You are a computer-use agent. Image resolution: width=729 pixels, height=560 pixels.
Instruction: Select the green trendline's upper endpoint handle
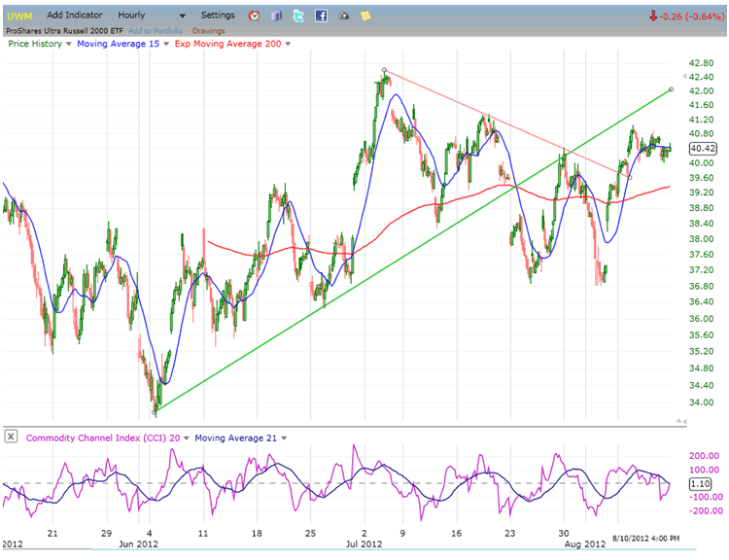point(671,89)
